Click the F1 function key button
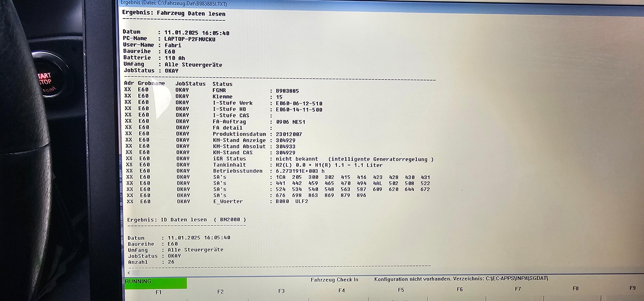The width and height of the screenshot is (644, 301). click(158, 292)
